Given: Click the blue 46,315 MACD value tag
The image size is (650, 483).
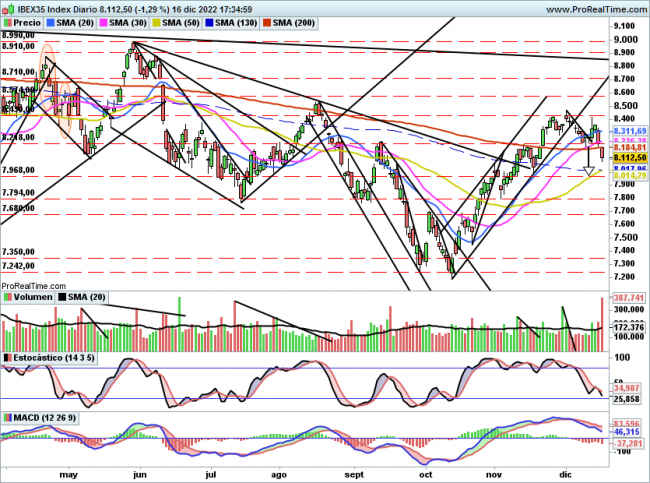Looking at the screenshot, I should point(627,432).
